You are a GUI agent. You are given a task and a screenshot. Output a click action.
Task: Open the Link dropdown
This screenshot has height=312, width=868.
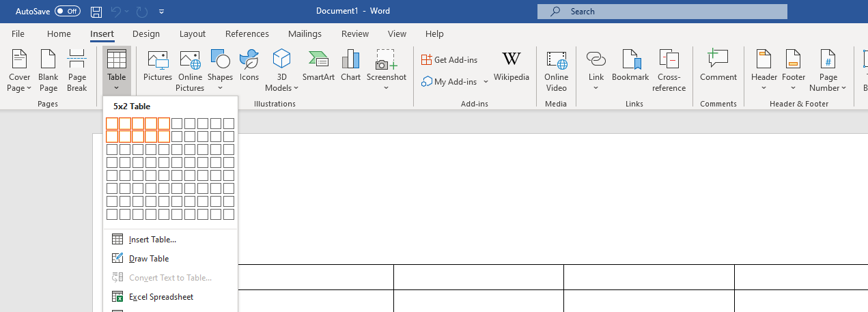click(596, 70)
